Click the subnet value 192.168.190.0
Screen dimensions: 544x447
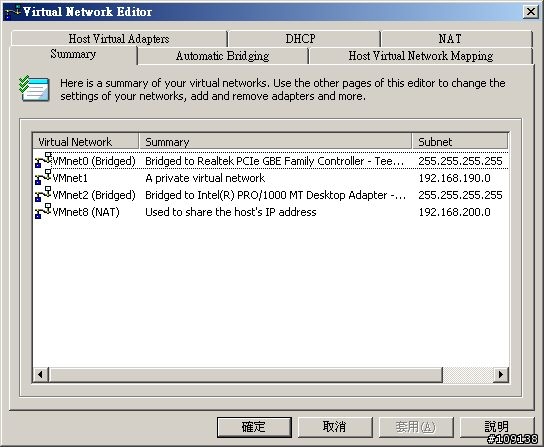(454, 178)
